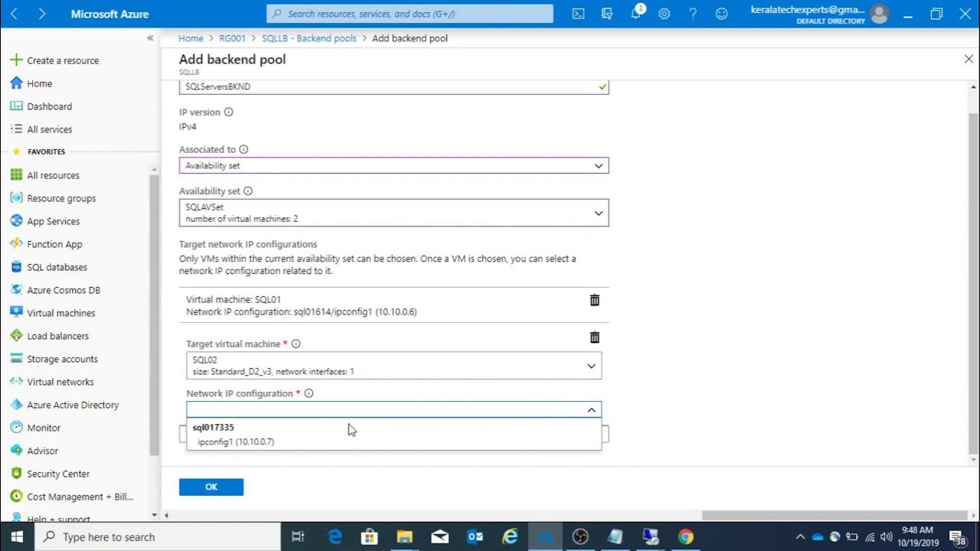Open Advisor in favorites
The image size is (980, 551).
tap(43, 451)
